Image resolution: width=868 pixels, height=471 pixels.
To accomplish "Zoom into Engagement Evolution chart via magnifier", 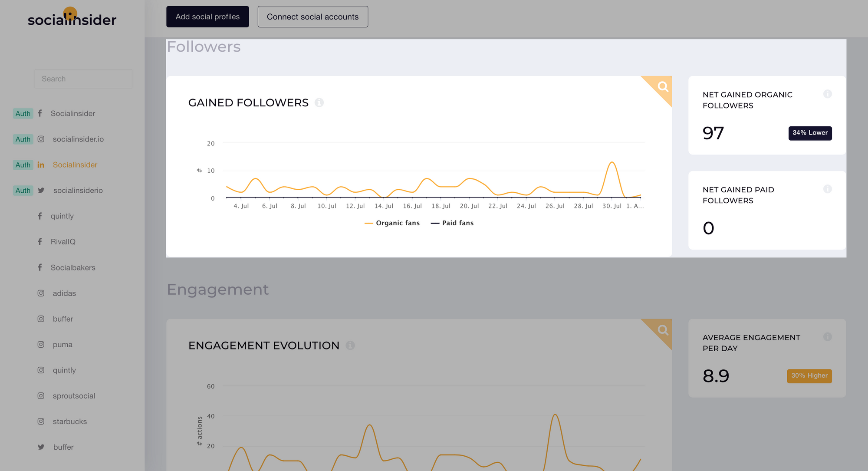I will pyautogui.click(x=662, y=330).
